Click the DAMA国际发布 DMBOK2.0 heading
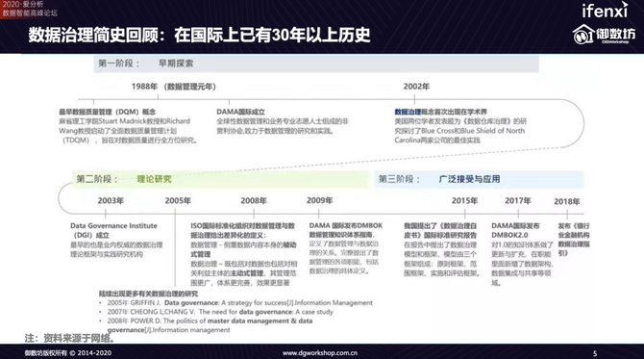 click(515, 230)
